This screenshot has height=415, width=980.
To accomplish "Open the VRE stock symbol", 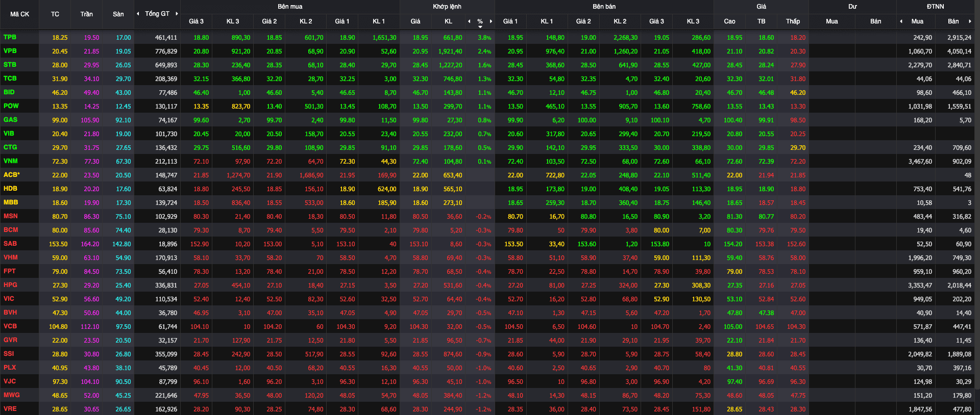I will click(x=10, y=409).
